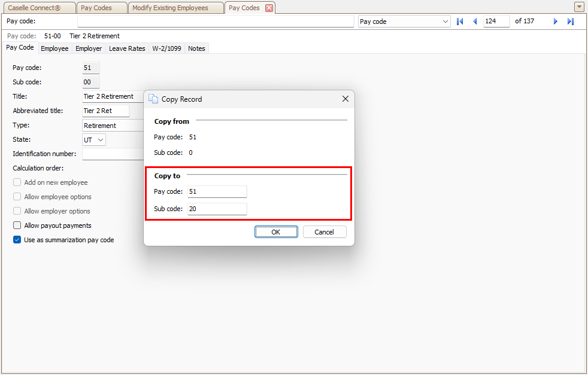The image size is (588, 375).
Task: Go to the first record
Action: (460, 22)
